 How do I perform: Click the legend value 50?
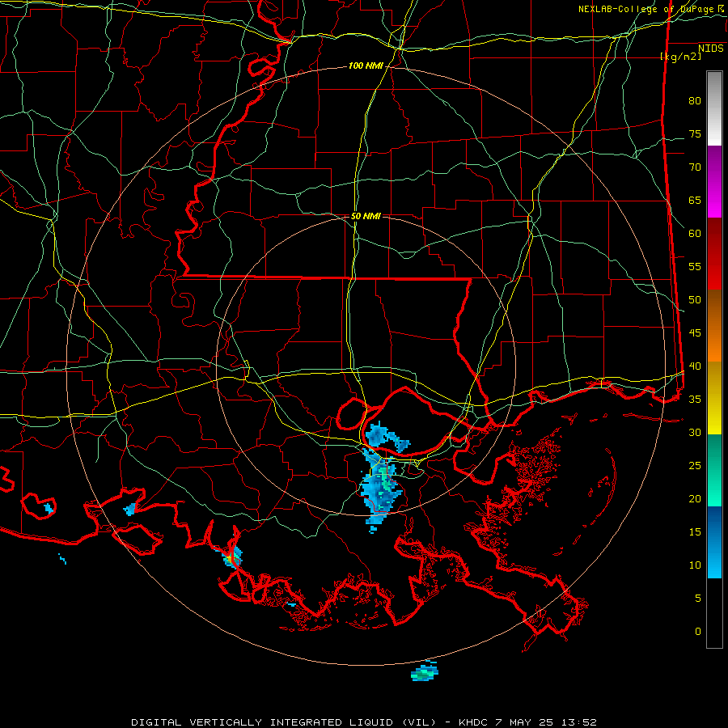[x=695, y=300]
